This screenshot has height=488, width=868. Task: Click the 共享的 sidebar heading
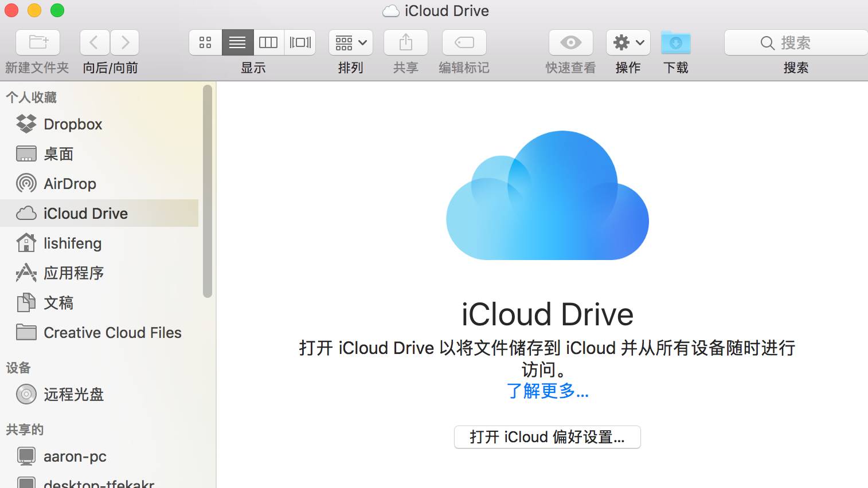point(25,430)
